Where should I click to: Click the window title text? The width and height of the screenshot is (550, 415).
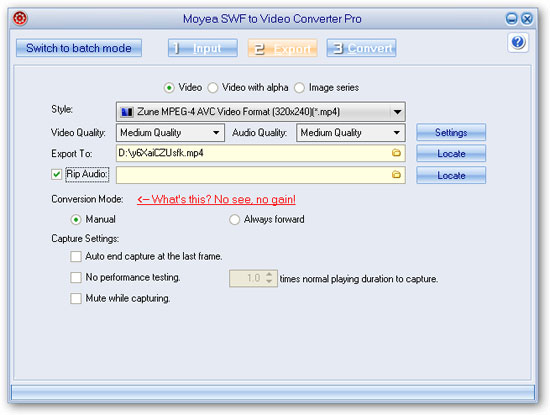[x=272, y=19]
